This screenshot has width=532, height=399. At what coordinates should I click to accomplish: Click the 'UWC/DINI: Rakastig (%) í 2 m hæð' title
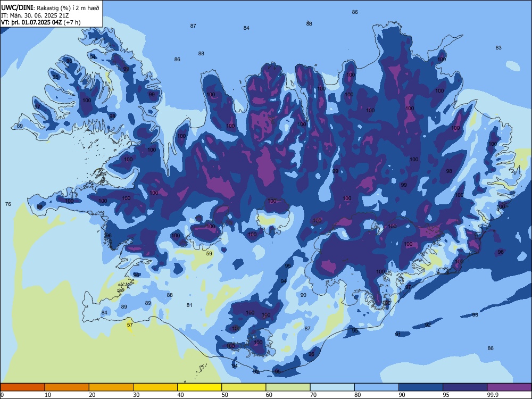pyautogui.click(x=50, y=8)
